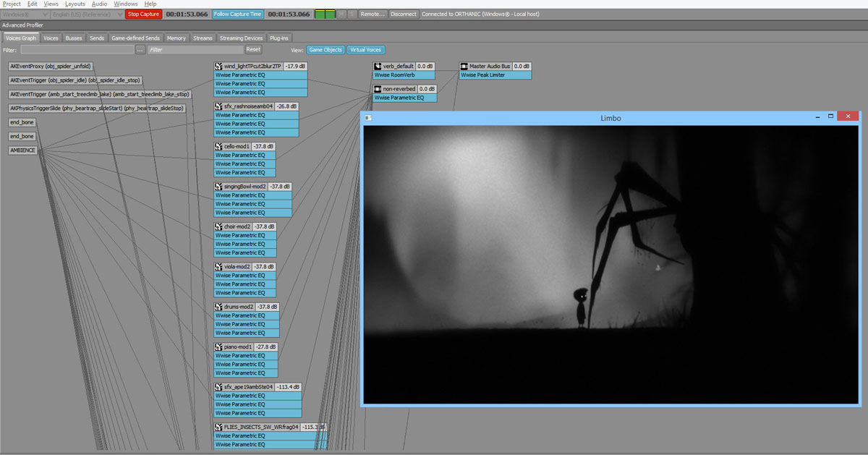Select the Voices Graph tab
Viewport: 868px width, 455px height.
tap(21, 38)
